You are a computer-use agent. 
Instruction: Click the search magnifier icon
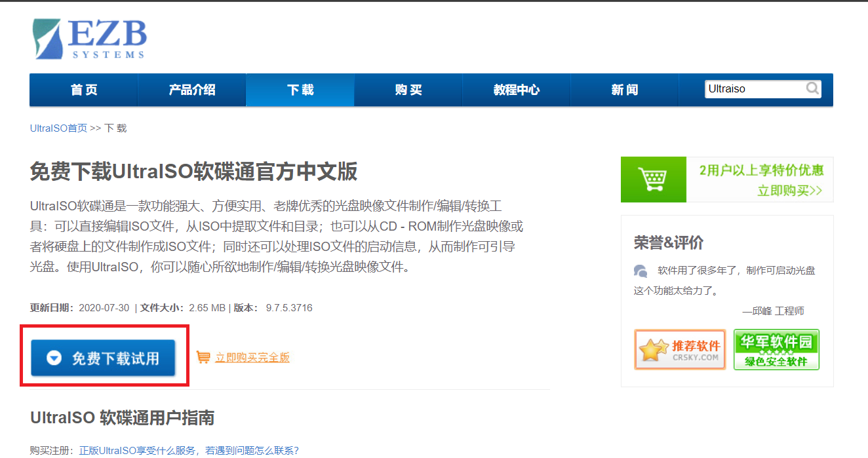tap(812, 88)
